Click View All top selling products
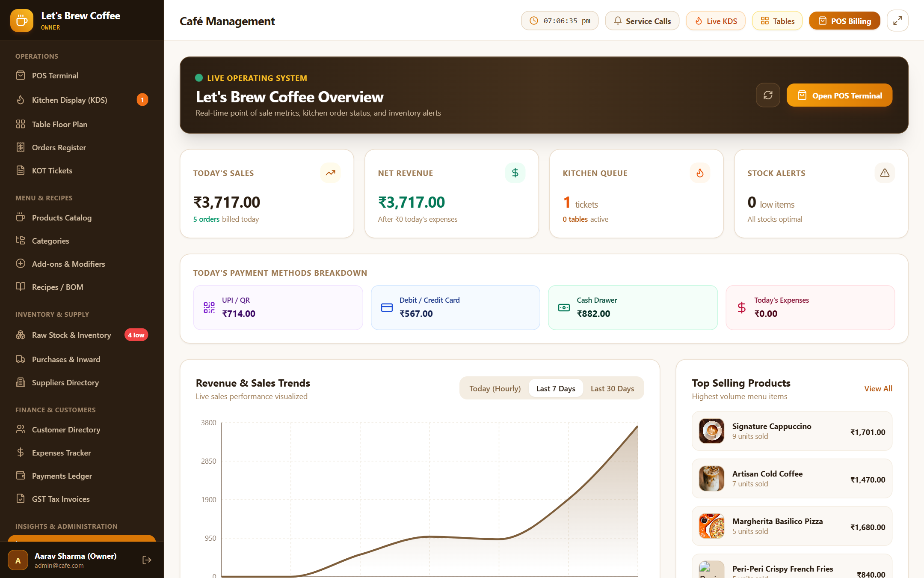This screenshot has height=578, width=924. point(878,388)
